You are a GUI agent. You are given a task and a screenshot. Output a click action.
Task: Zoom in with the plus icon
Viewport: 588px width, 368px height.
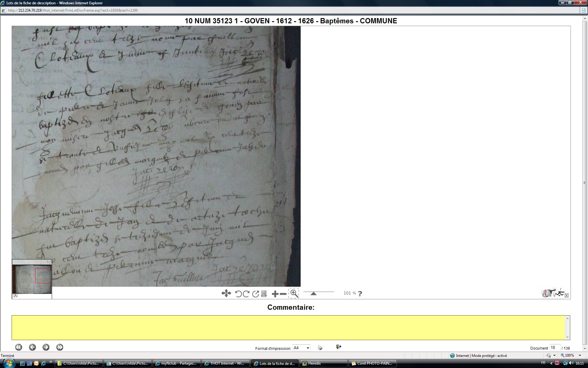275,294
